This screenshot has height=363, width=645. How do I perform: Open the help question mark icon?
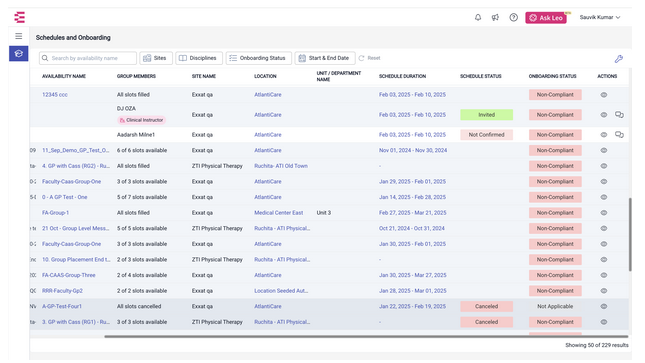click(x=513, y=17)
